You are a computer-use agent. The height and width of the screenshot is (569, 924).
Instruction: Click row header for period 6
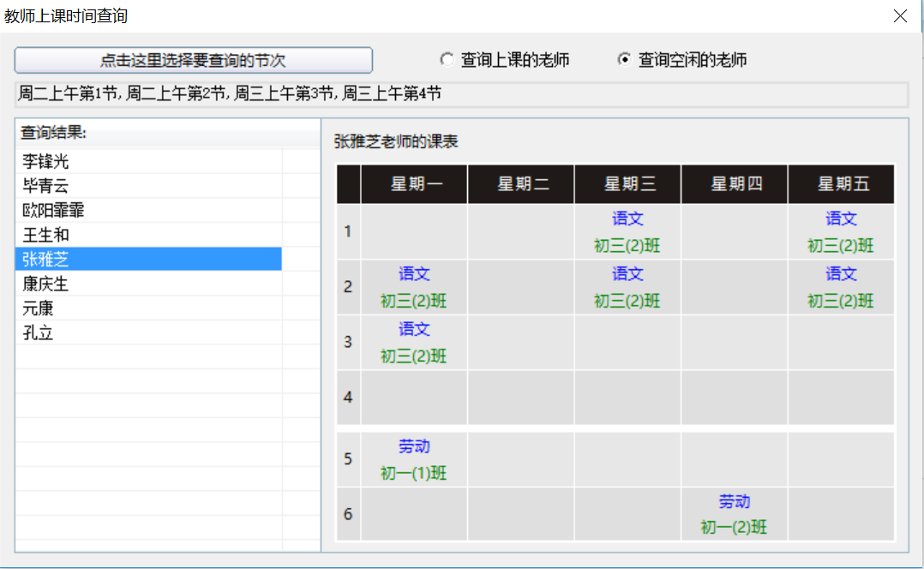point(348,514)
